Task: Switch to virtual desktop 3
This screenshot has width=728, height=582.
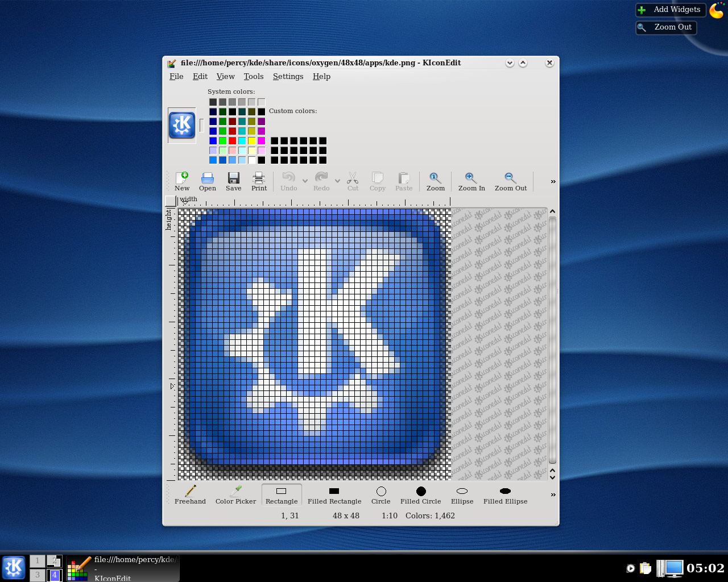Action: click(38, 575)
